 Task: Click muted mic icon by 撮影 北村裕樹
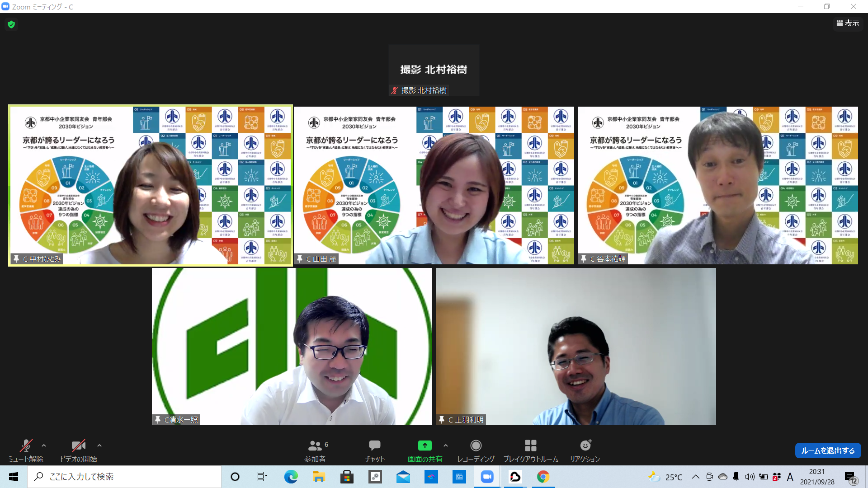click(x=395, y=90)
